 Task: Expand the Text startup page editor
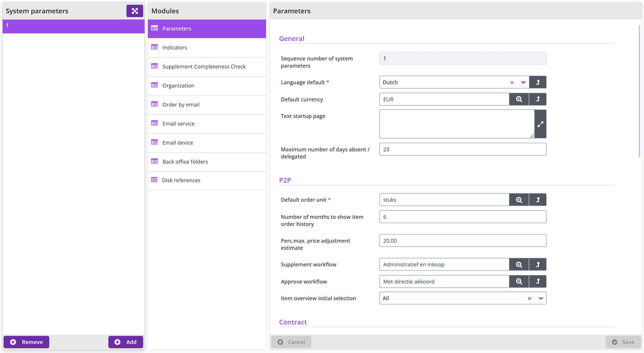coord(540,124)
